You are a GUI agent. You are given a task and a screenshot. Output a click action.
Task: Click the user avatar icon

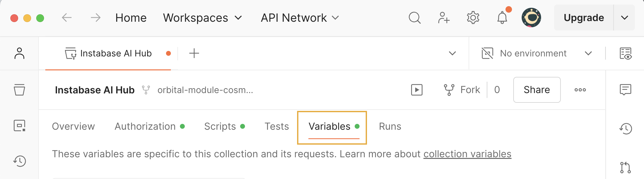pos(531,18)
